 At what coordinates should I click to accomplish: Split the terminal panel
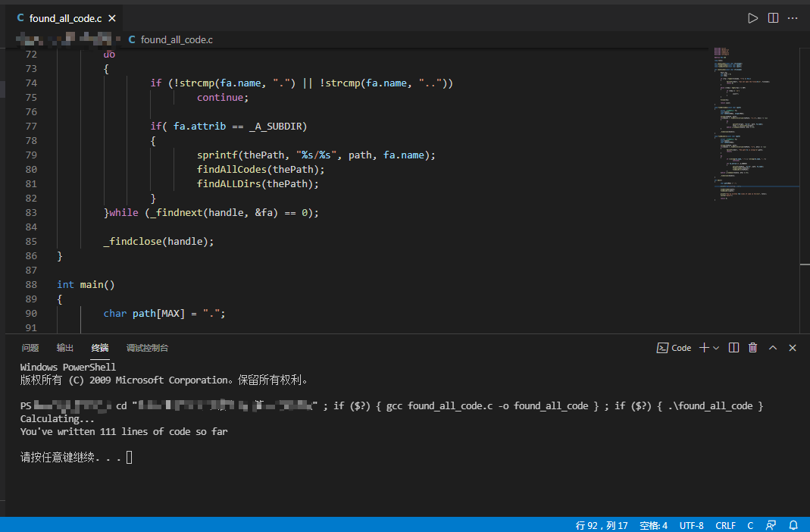(x=733, y=348)
